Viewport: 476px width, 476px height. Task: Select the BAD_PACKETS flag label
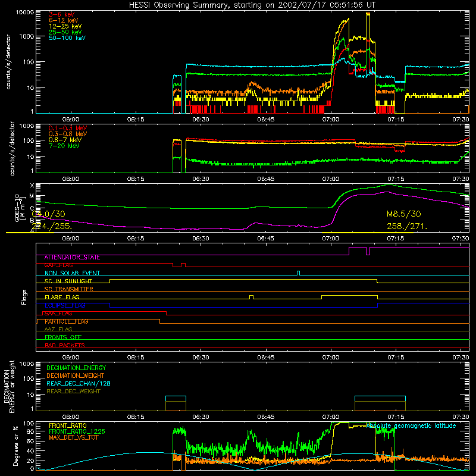65,346
